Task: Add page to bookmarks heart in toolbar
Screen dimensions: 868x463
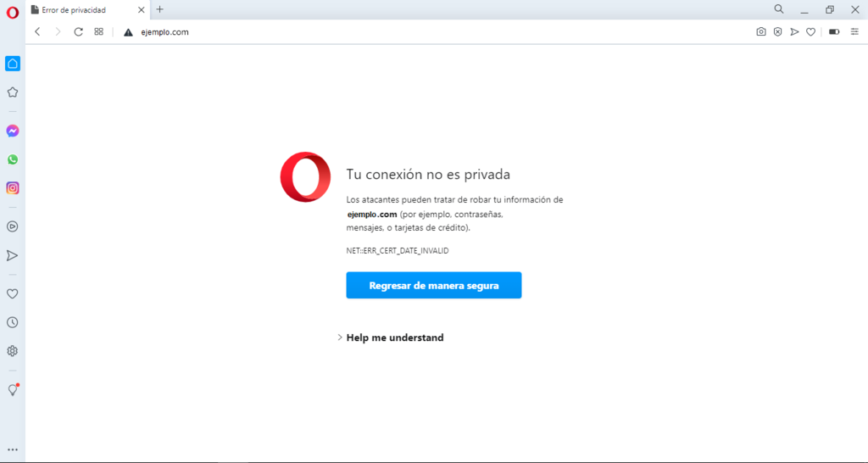Action: click(810, 32)
